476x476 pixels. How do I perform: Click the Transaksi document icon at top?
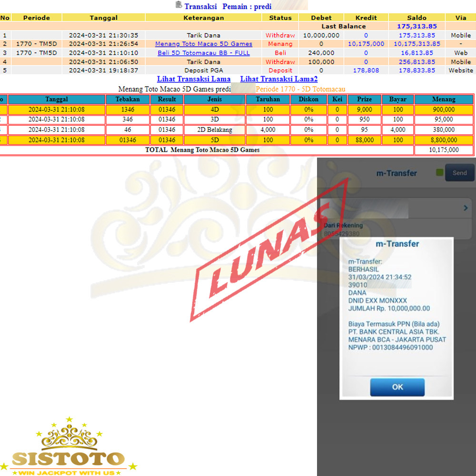tap(178, 5)
